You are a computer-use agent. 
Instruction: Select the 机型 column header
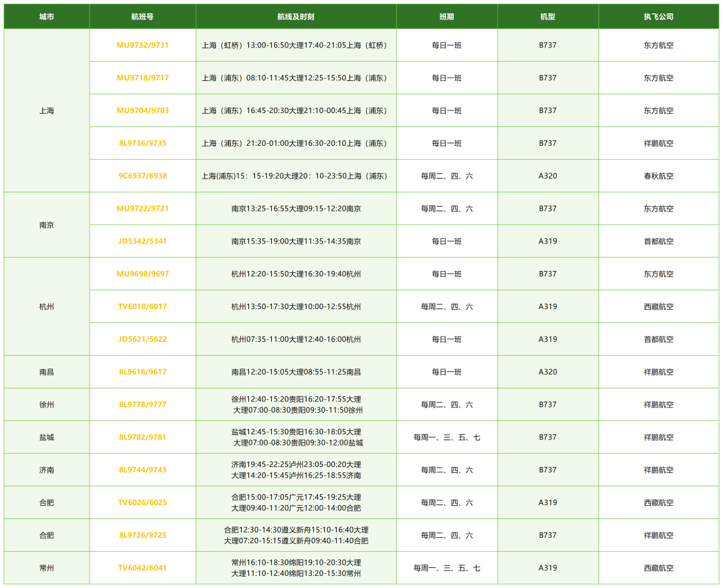click(548, 17)
